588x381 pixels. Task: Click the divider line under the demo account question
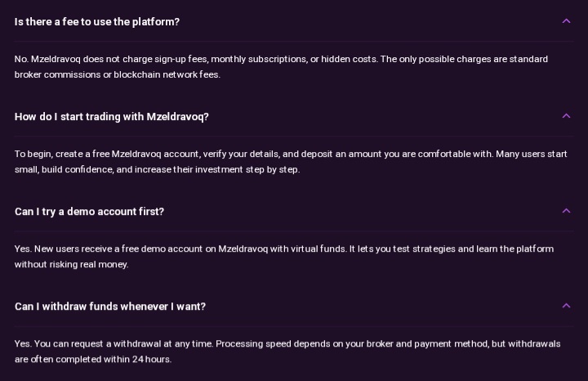pos(294,231)
